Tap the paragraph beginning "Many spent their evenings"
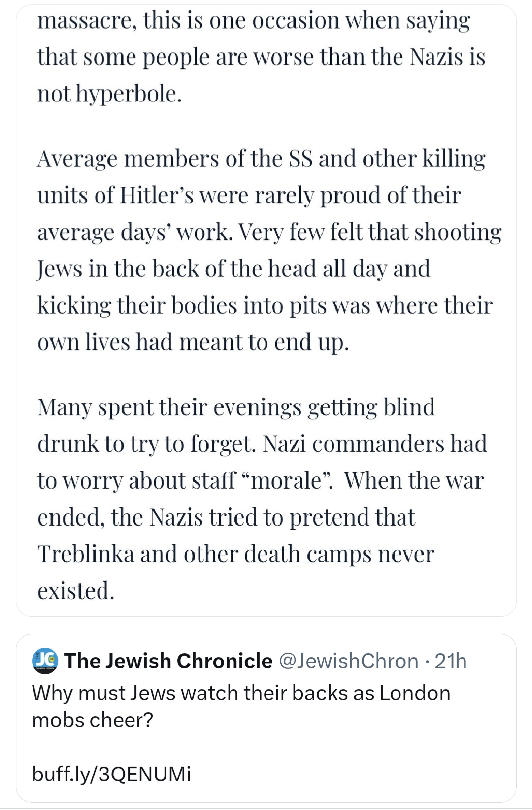 pos(236,408)
